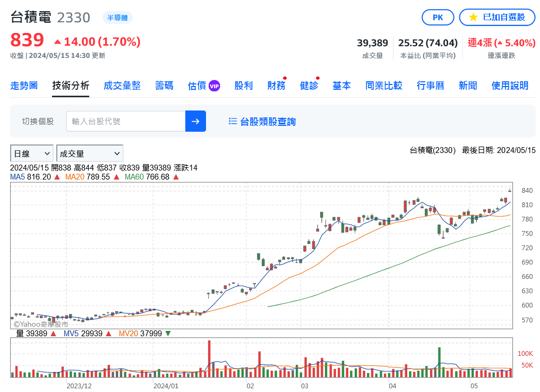Toggle the 已加自選股 watchlist button
The height and width of the screenshot is (392, 540).
click(x=497, y=17)
